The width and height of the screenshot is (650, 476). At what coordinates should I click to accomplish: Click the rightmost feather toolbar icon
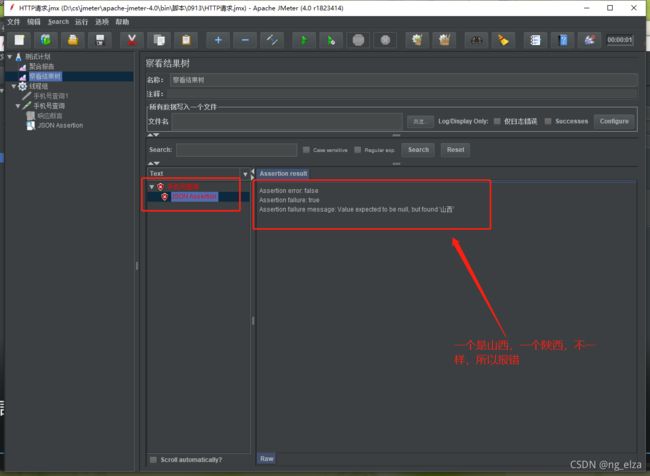click(589, 40)
